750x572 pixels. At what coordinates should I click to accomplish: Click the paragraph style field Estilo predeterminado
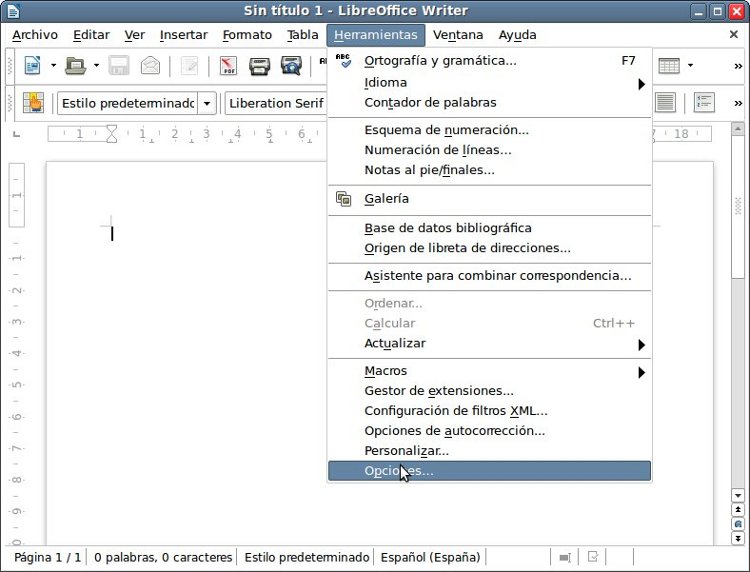128,103
